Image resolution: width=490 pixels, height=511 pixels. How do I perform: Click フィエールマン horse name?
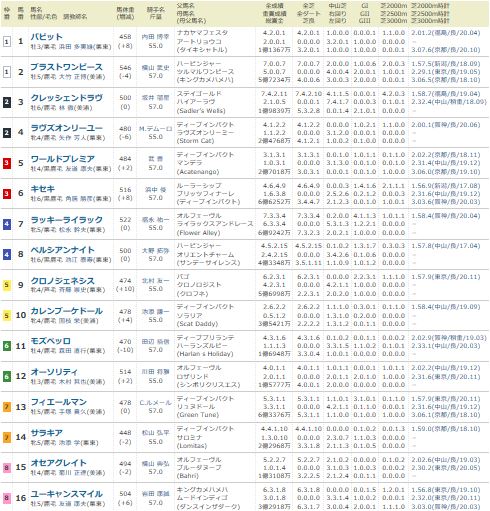pyautogui.click(x=59, y=402)
